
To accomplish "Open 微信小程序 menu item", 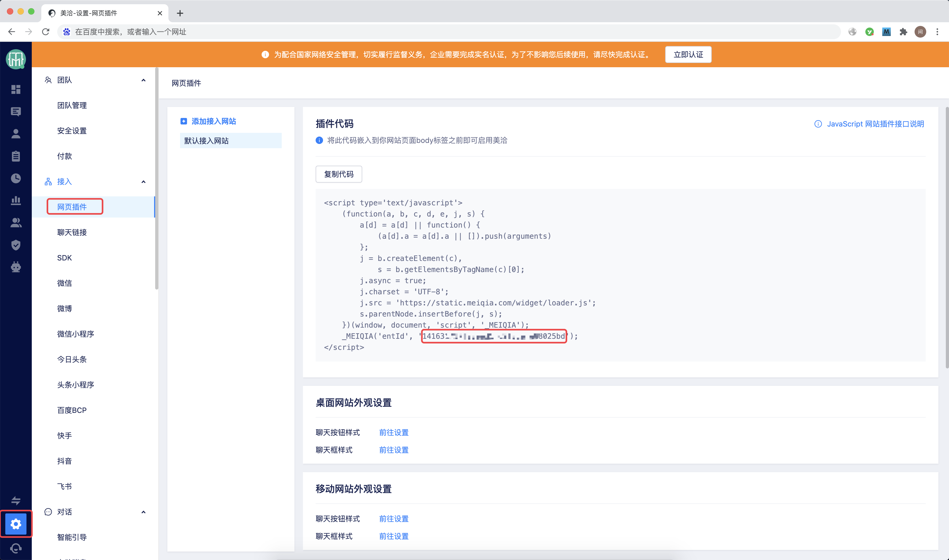I will 75,334.
